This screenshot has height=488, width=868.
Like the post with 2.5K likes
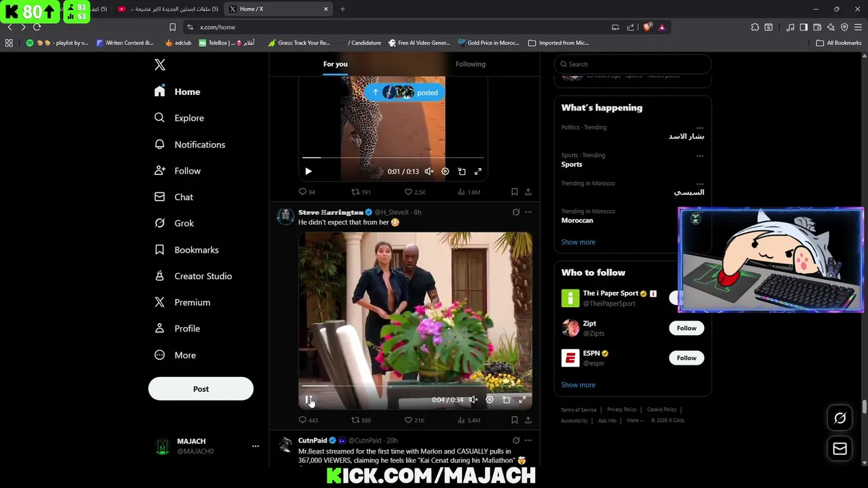[x=415, y=192]
